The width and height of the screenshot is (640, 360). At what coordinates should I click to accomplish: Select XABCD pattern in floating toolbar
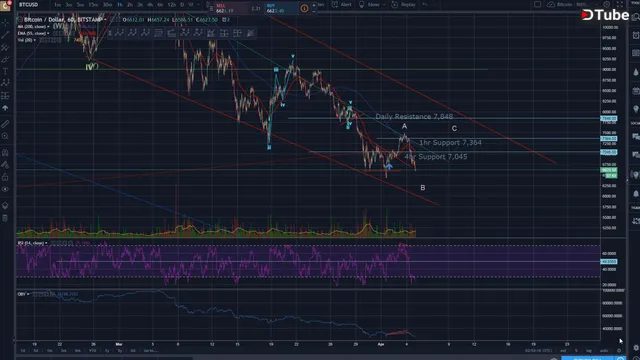[120, 33]
